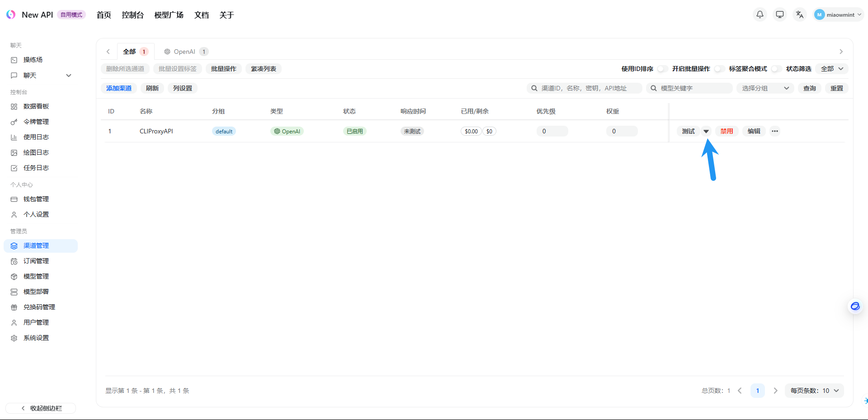Click the theme monitor icon in header
868x420 pixels.
coord(780,14)
